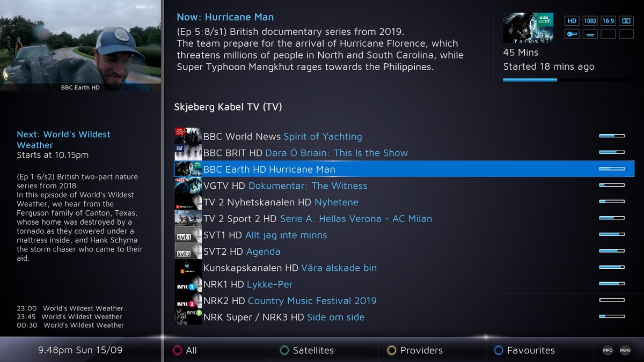Select BBC World News Spirit of Yachting
Image resolution: width=644 pixels, height=362 pixels.
pos(404,136)
